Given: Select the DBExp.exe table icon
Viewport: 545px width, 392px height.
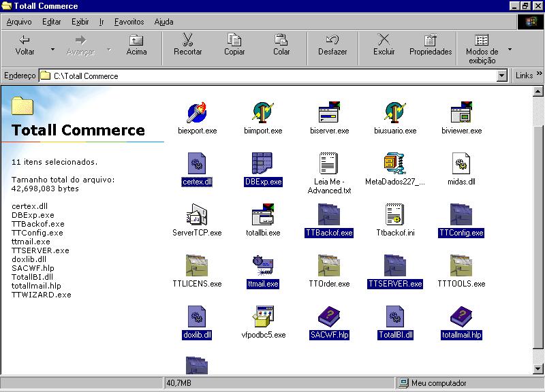Looking at the screenshot, I should point(263,163).
